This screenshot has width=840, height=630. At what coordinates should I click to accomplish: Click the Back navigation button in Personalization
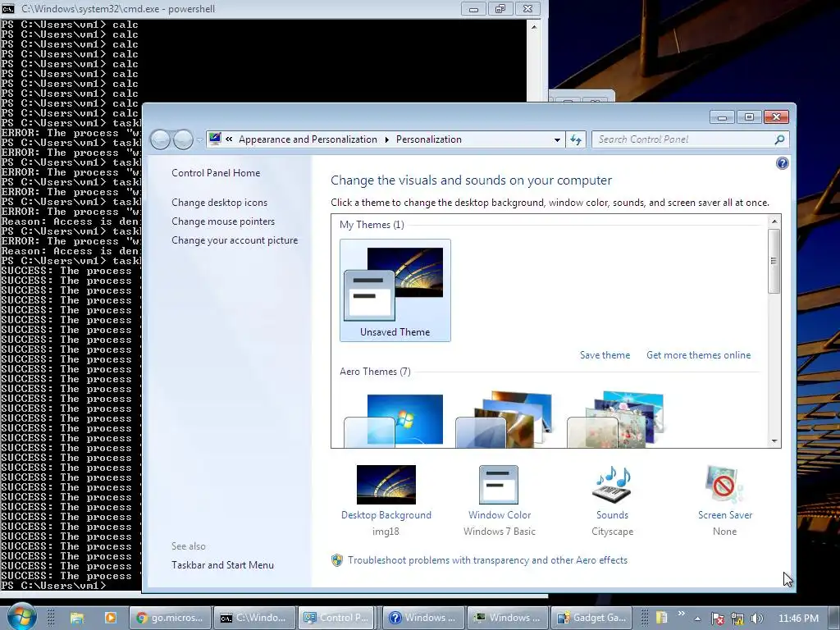point(160,139)
